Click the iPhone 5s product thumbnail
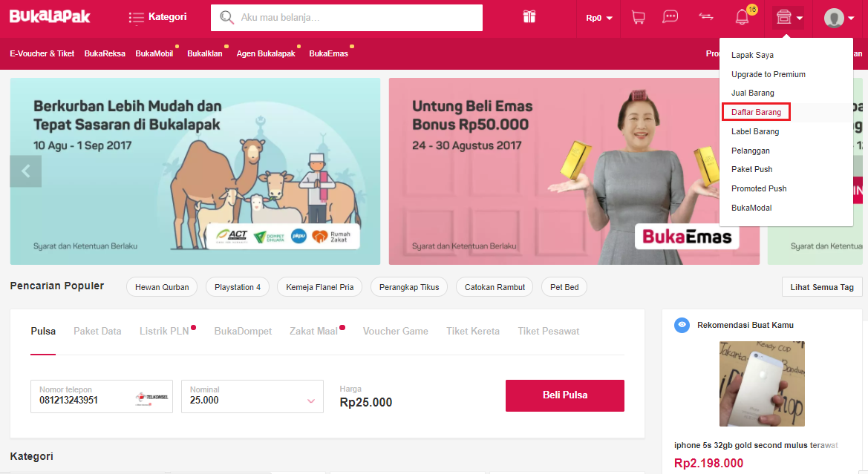The width and height of the screenshot is (868, 474). (x=762, y=384)
